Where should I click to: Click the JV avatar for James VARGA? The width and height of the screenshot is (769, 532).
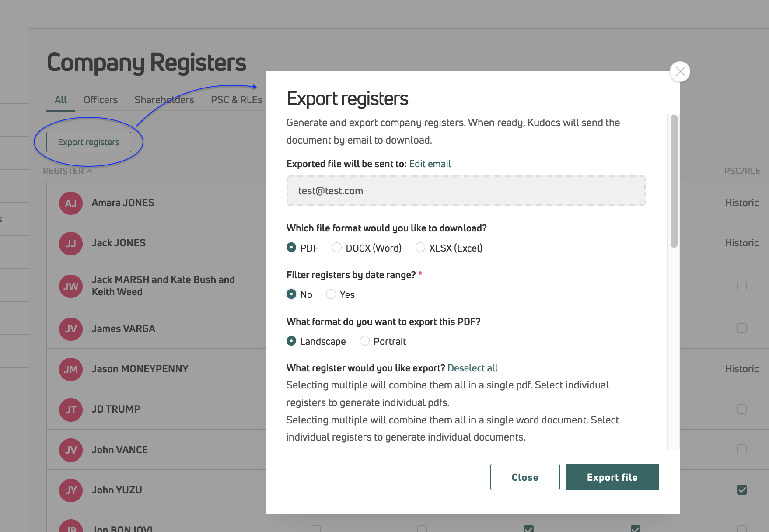71,329
